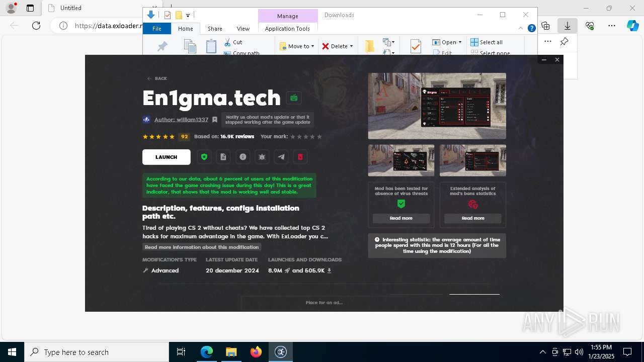Click the Windows search box on taskbar
The height and width of the screenshot is (362, 644).
(97, 352)
